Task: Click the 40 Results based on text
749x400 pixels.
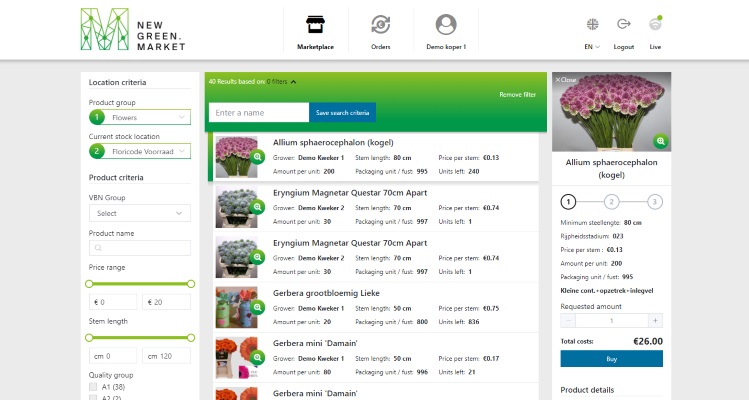Action: tap(237, 82)
